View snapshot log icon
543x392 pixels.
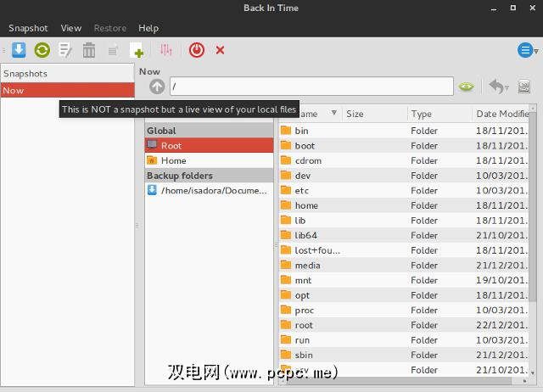tap(113, 50)
